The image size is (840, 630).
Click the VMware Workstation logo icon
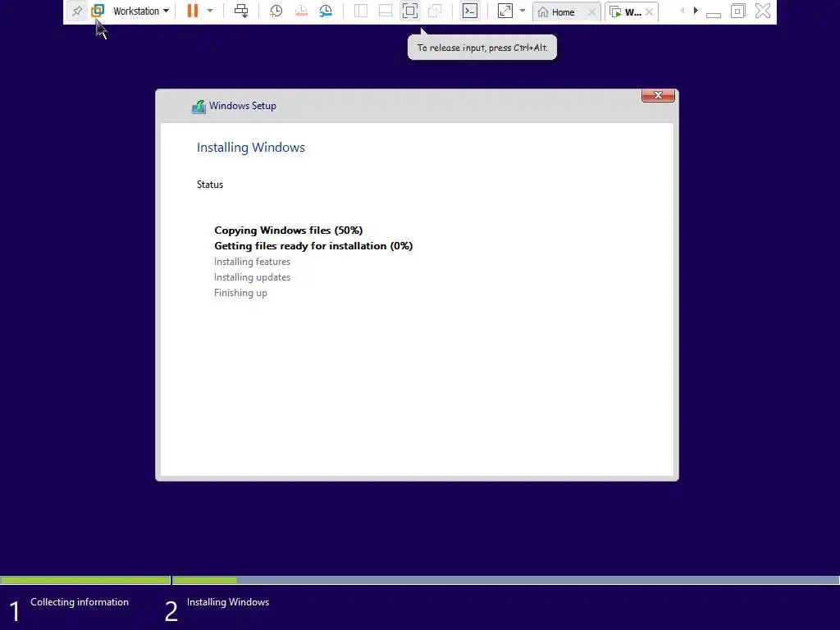[98, 11]
